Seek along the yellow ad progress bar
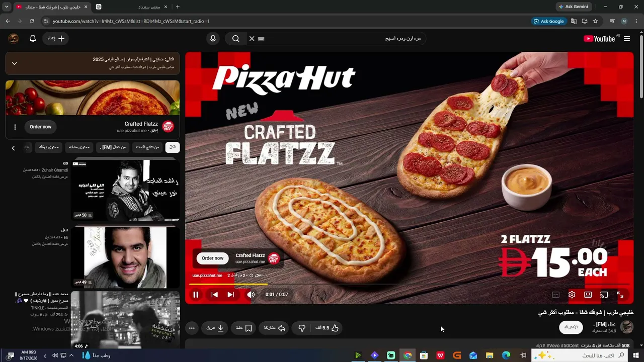The height and width of the screenshot is (362, 644). tap(409, 285)
